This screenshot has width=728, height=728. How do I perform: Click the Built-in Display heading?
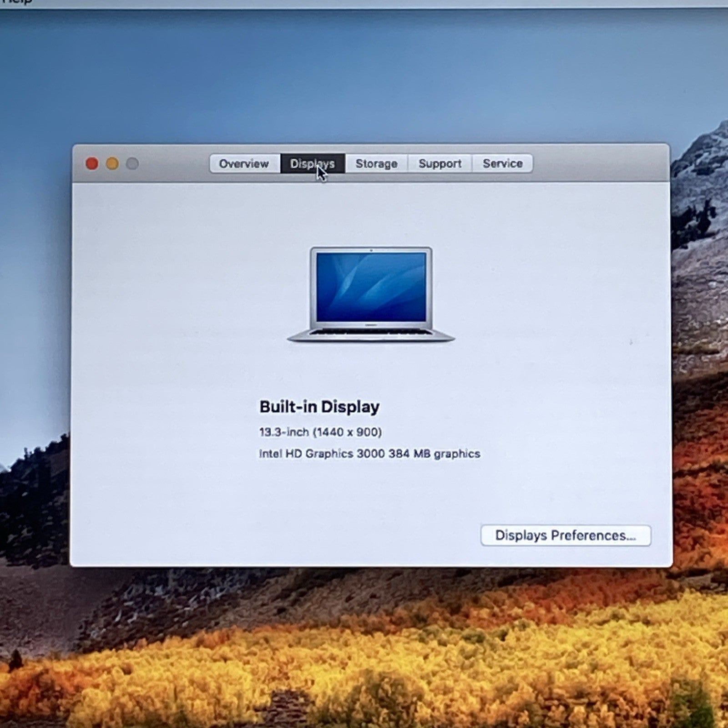point(319,407)
